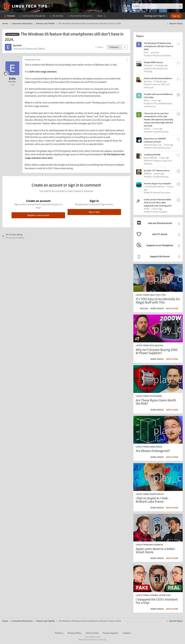Image resolution: width=185 pixels, height=644 pixels.
Task: Click inside the Search field
Action: click(154, 6)
